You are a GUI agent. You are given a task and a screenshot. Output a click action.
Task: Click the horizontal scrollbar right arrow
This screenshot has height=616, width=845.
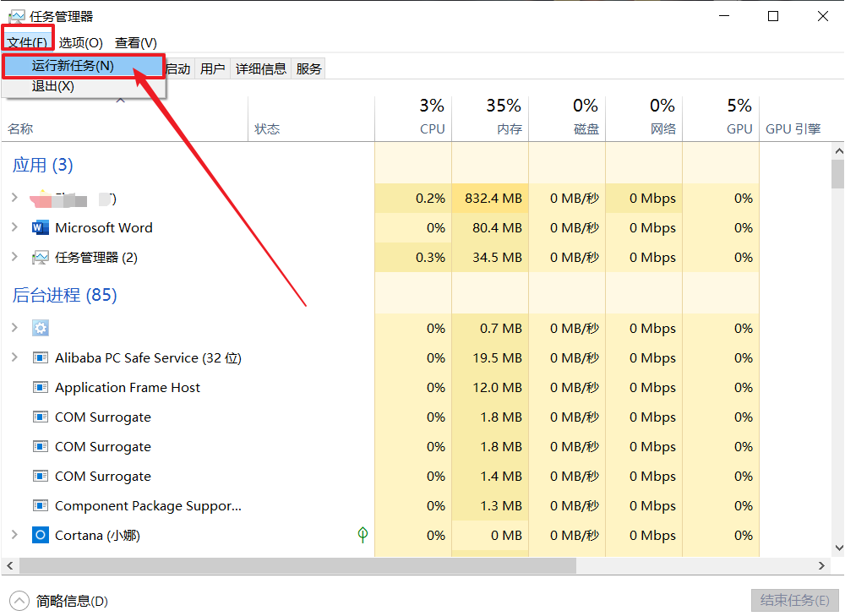coord(821,565)
